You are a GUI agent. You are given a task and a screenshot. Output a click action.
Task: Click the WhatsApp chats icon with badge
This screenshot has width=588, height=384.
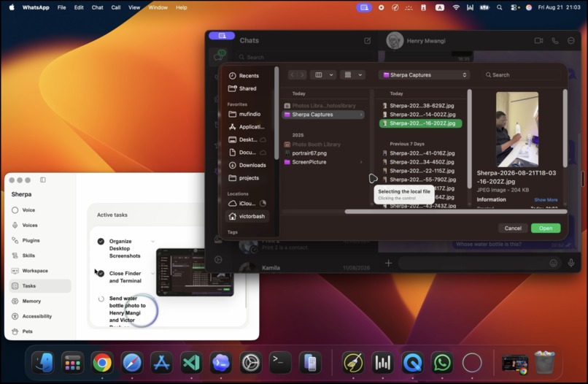(219, 55)
